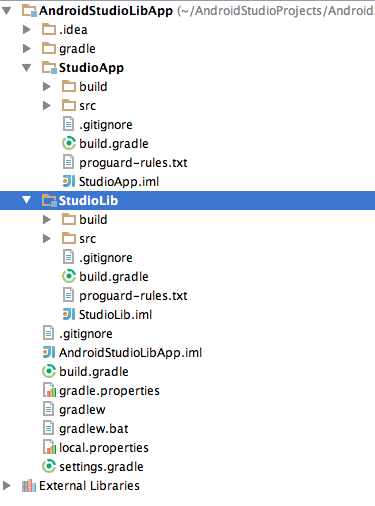Image resolution: width=375 pixels, height=506 pixels.
Task: Click the .idea folder icon
Action: coord(49,29)
